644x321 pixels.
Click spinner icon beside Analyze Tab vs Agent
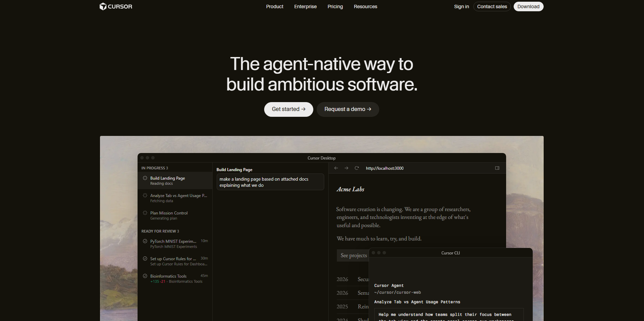coord(145,195)
